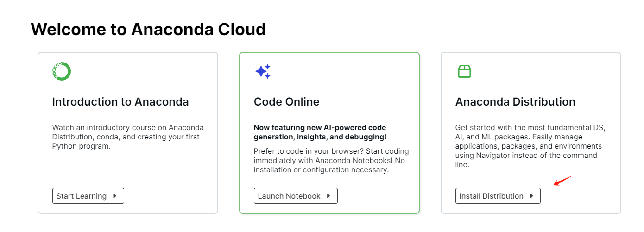Click the "Welcome to Anaconda Cloud" heading
644x232 pixels.
point(148,29)
